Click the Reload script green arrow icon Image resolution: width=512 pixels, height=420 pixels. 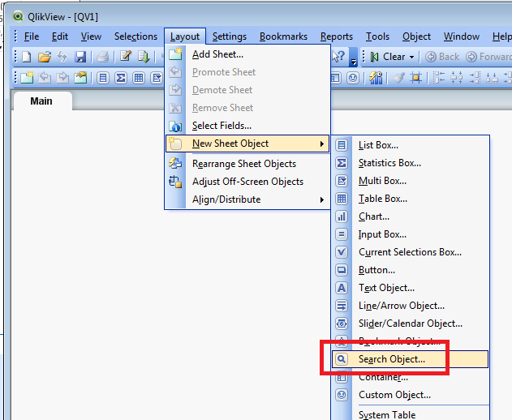tap(144, 57)
